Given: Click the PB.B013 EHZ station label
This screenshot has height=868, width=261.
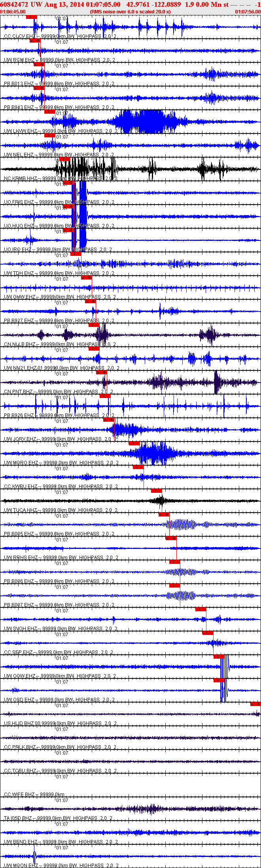Looking at the screenshot, I should [x=19, y=84].
